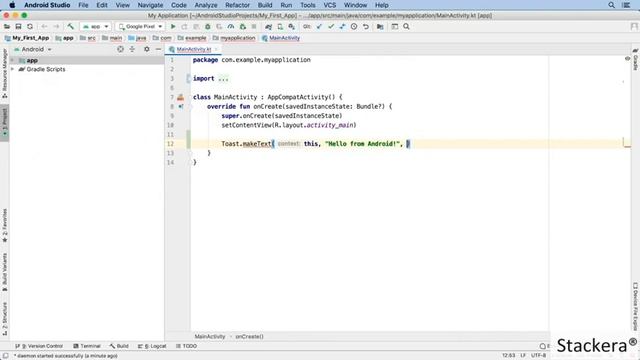This screenshot has width=640, height=360.
Task: Run the app with the green play icon
Action: point(173,27)
